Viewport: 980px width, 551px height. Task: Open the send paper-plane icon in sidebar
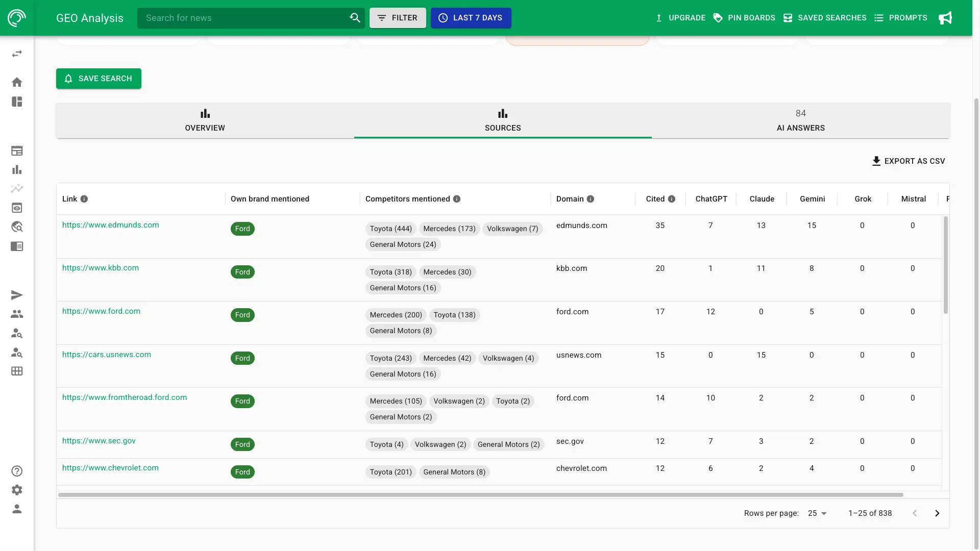click(x=17, y=295)
